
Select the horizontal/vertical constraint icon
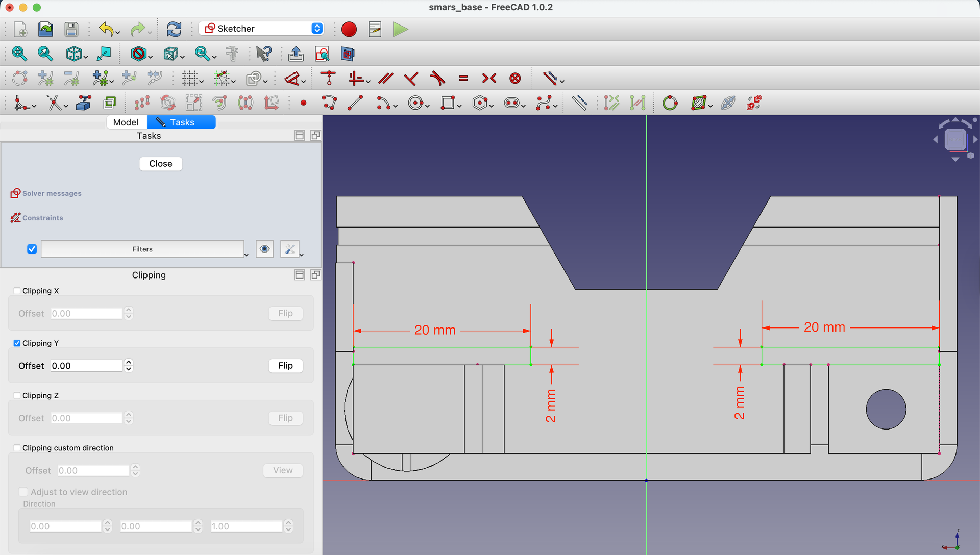coord(356,78)
